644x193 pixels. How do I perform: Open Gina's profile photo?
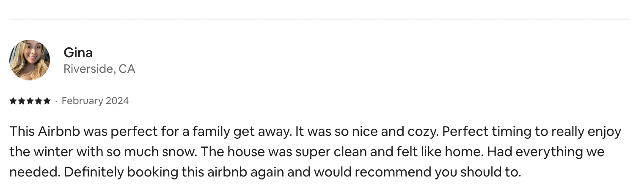tap(30, 60)
